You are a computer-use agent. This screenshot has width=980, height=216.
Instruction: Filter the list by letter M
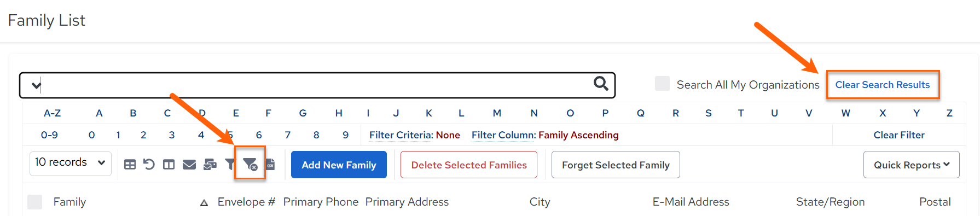[x=497, y=113]
